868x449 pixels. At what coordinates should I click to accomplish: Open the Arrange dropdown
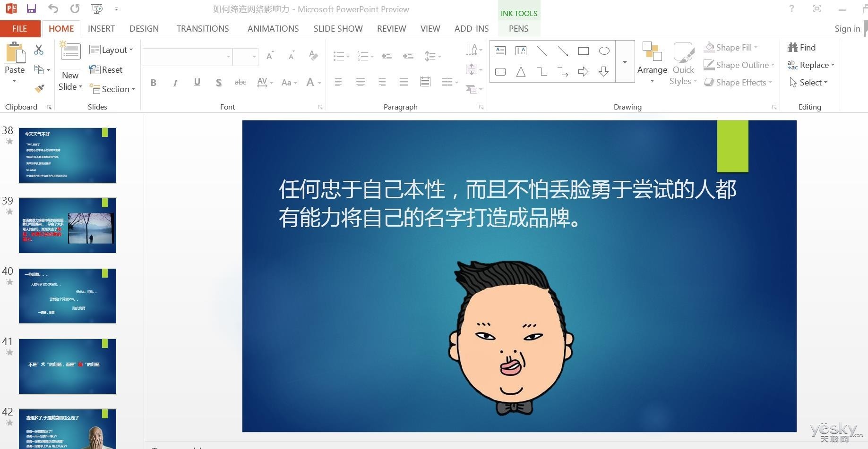(x=652, y=63)
